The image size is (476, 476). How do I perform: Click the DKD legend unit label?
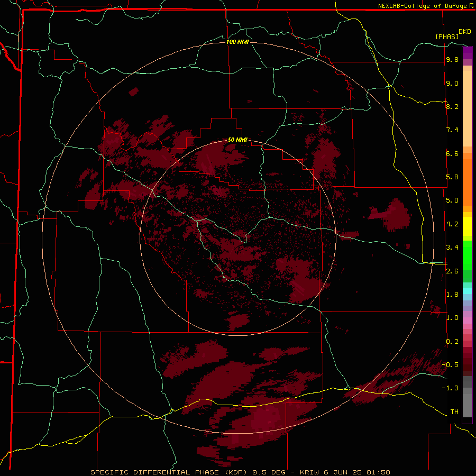pyautogui.click(x=465, y=32)
